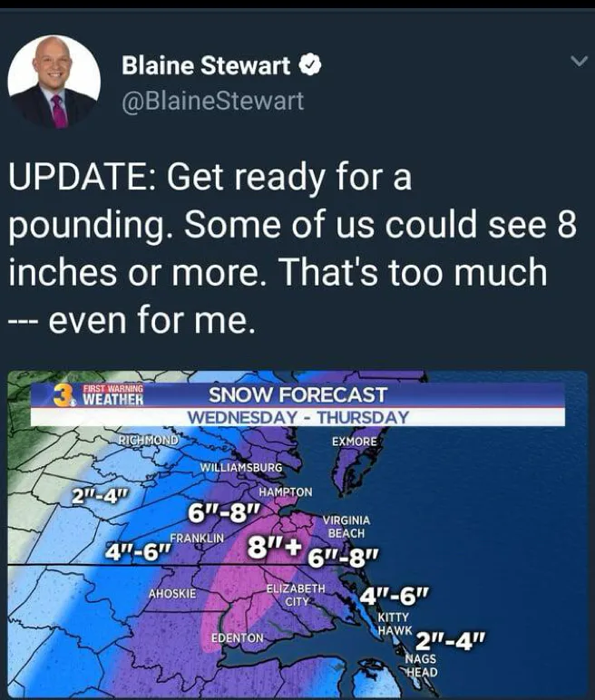
Task: Click the Snow Forecast title banner
Action: [297, 395]
